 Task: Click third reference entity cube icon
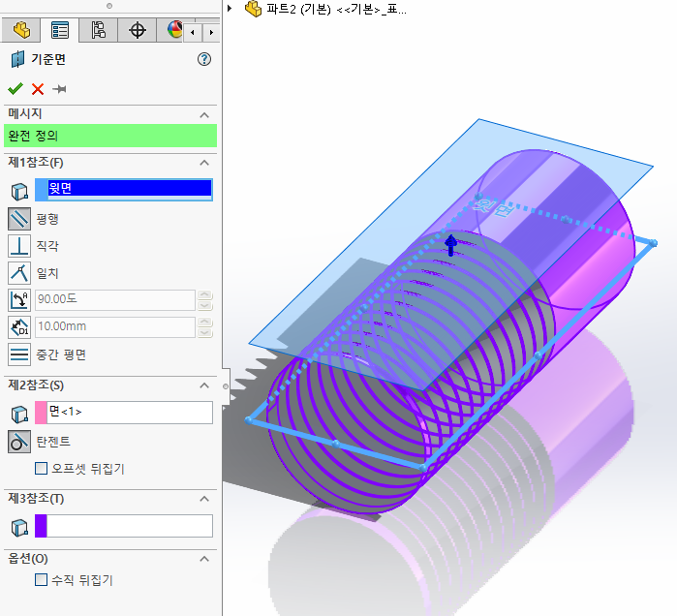point(19,528)
